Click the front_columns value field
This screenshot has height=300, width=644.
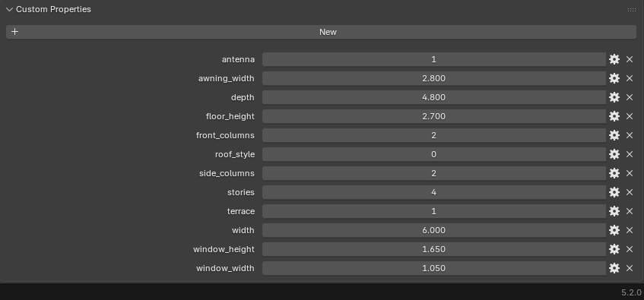tap(433, 135)
